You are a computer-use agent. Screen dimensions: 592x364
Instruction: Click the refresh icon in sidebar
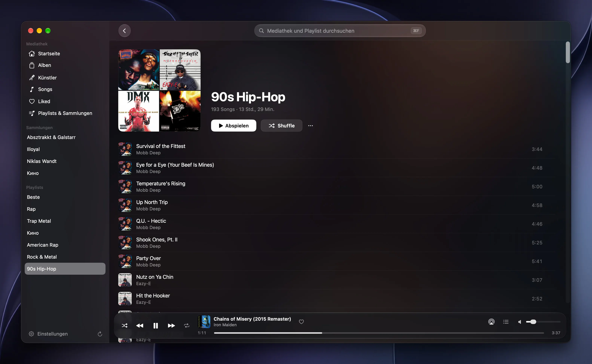point(100,334)
